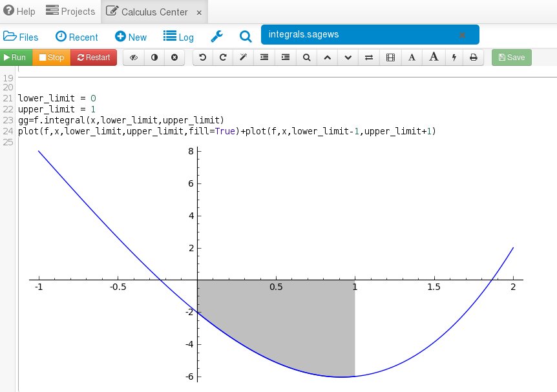The width and height of the screenshot is (557, 392).
Task: Undo the last edit
Action: point(203,57)
